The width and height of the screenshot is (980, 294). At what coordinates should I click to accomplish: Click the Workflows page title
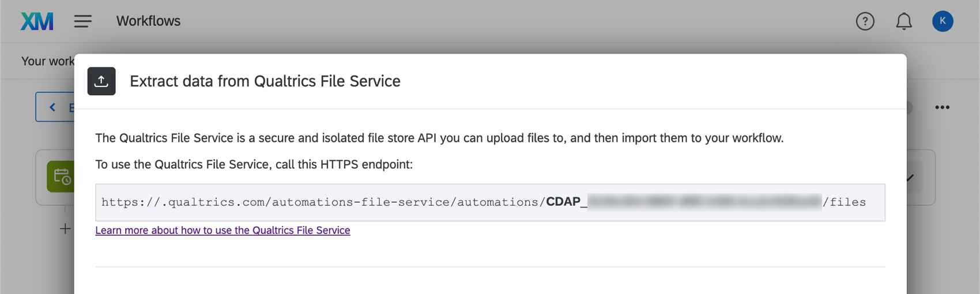[148, 21]
